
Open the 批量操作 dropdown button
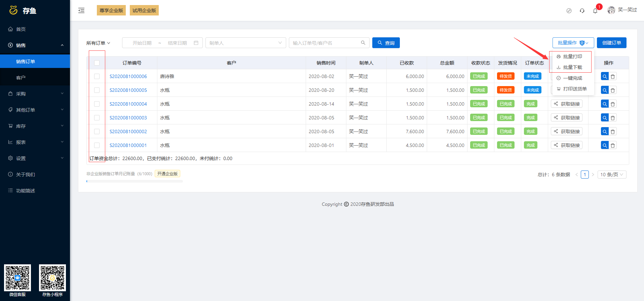click(573, 43)
